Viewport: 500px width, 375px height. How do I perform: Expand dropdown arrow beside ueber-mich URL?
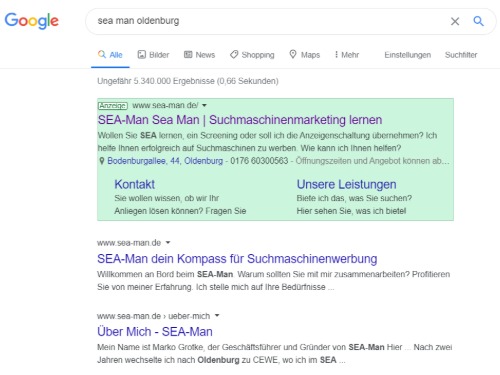click(x=217, y=316)
